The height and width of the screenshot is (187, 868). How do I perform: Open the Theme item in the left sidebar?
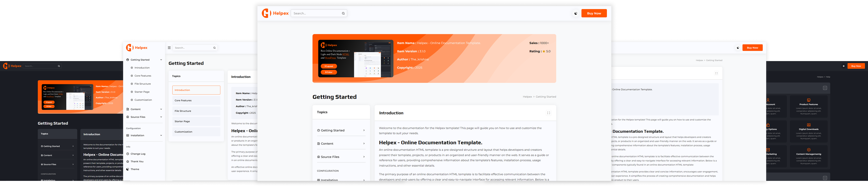135,169
